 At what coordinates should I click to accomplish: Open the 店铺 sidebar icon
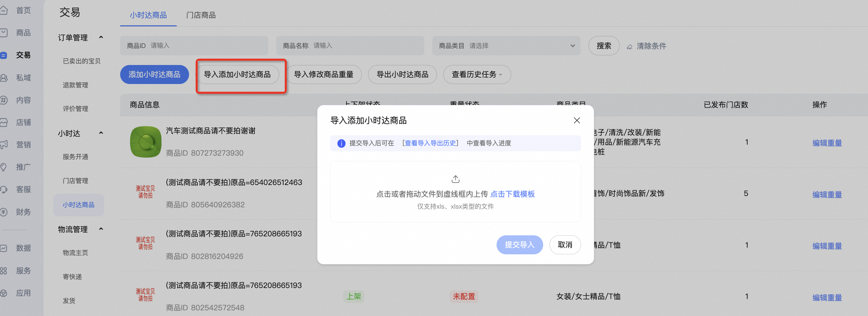tap(3, 122)
